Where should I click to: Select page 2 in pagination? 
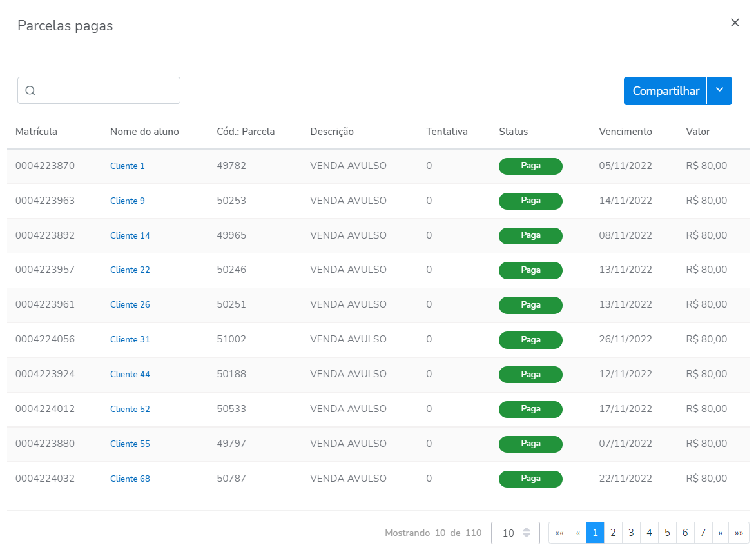pos(613,533)
